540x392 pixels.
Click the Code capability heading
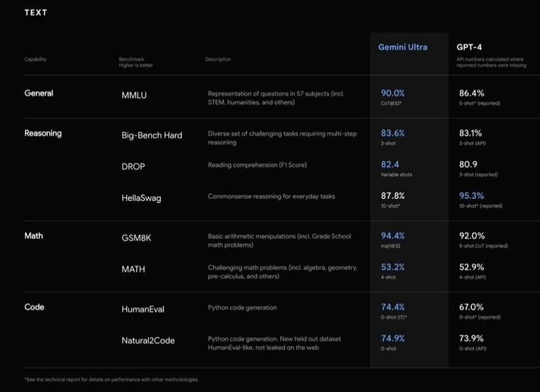(x=34, y=307)
